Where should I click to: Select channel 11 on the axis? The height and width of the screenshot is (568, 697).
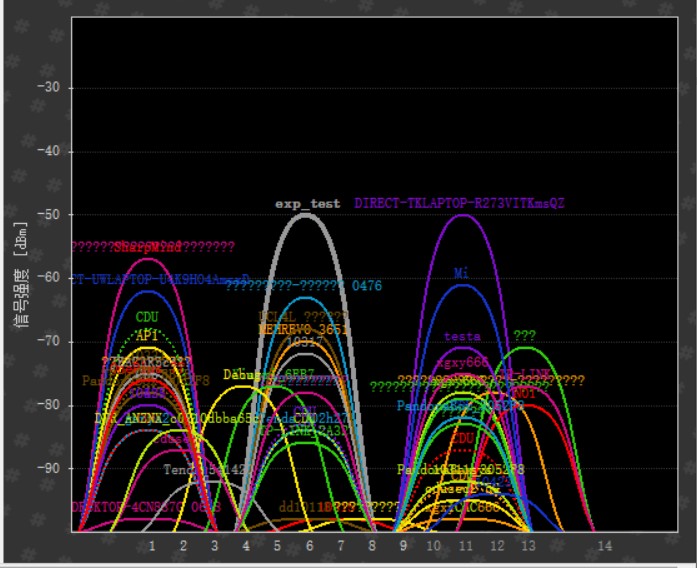[x=465, y=546]
